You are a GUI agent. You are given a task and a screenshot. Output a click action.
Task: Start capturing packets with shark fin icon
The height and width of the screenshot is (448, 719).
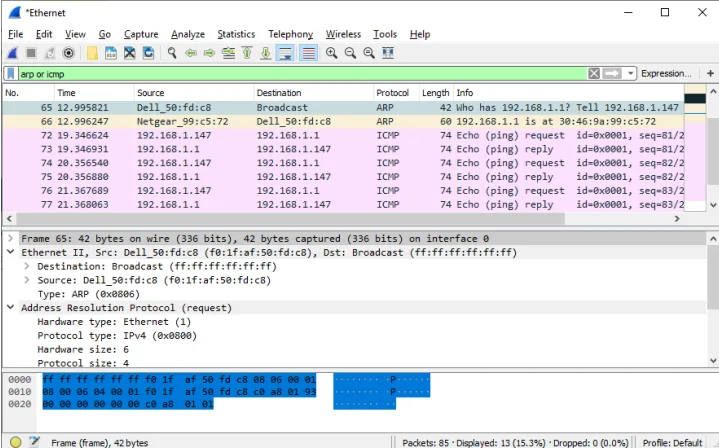coord(12,53)
